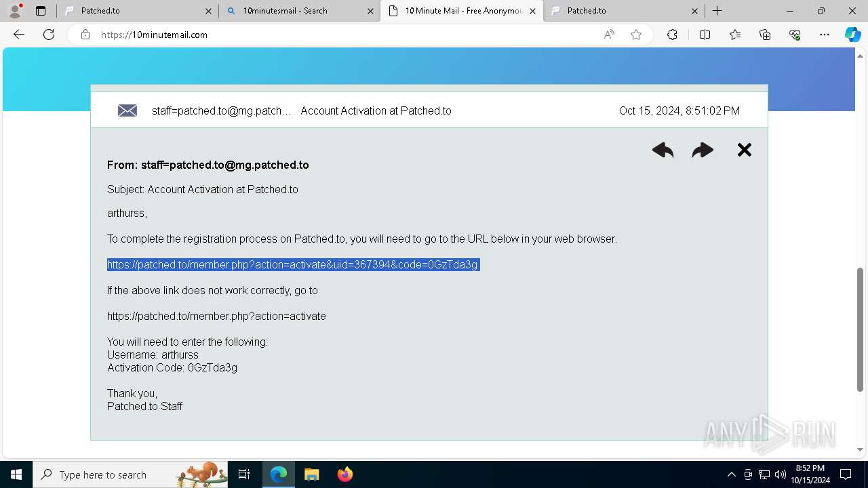Open the Extensions puzzle icon
The image size is (868, 488).
click(x=672, y=35)
